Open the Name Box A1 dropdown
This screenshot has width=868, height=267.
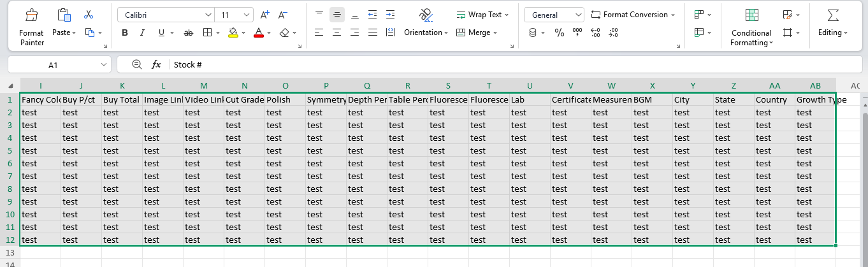tap(105, 65)
